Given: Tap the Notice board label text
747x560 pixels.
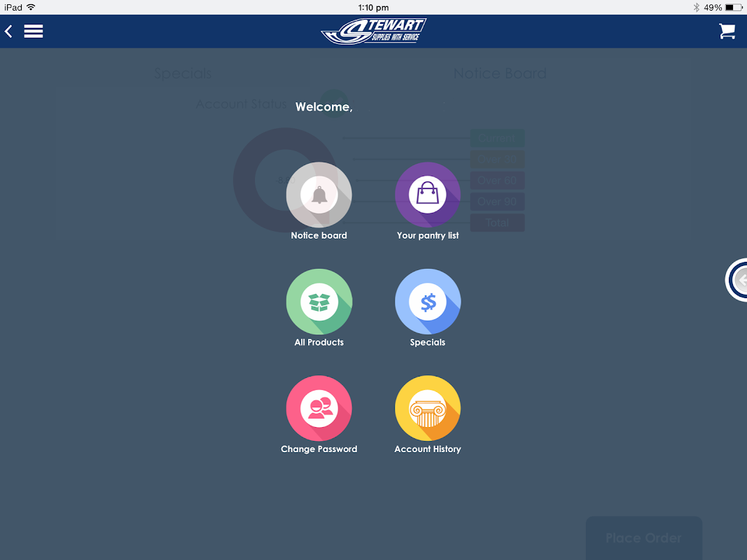Looking at the screenshot, I should pyautogui.click(x=319, y=235).
